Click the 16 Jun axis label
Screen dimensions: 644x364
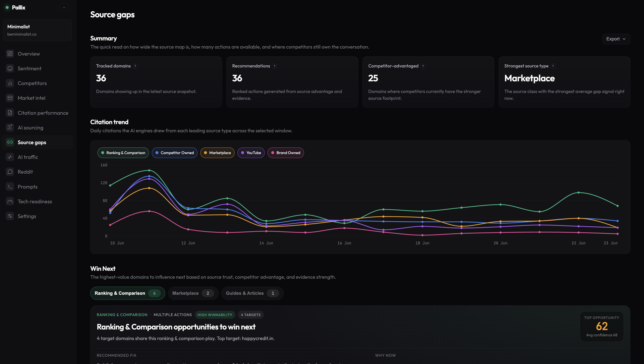click(x=344, y=243)
